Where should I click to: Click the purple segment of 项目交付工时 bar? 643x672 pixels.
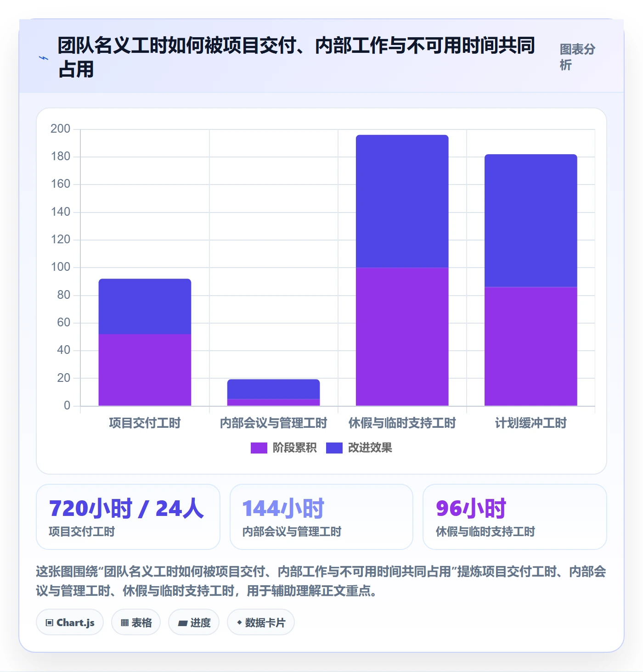point(145,370)
